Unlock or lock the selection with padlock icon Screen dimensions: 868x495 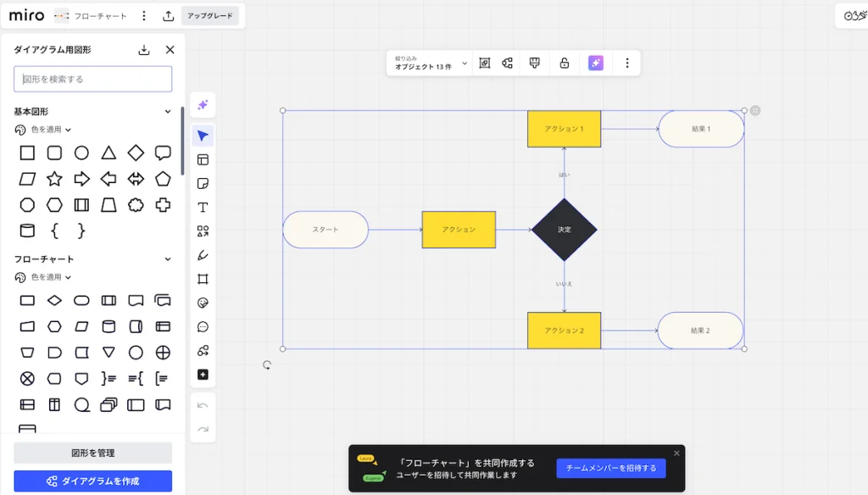coord(564,63)
